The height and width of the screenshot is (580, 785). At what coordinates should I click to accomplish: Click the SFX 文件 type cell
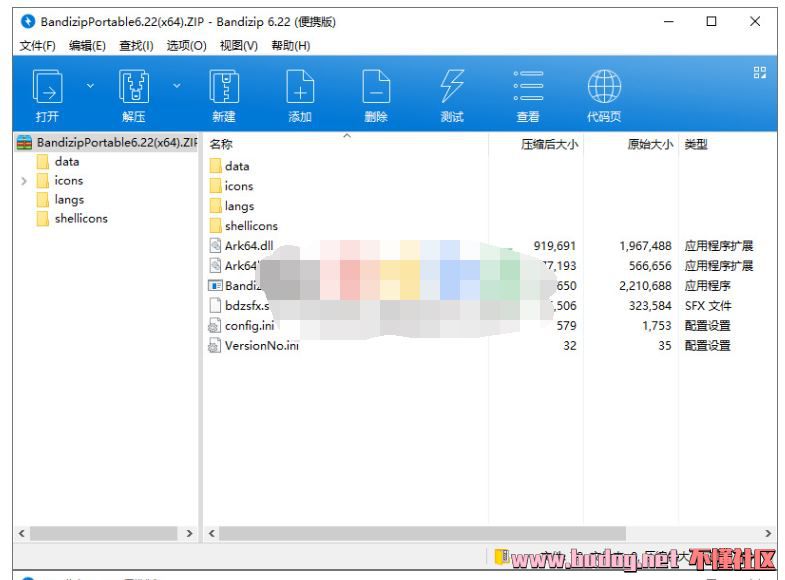[x=708, y=306]
